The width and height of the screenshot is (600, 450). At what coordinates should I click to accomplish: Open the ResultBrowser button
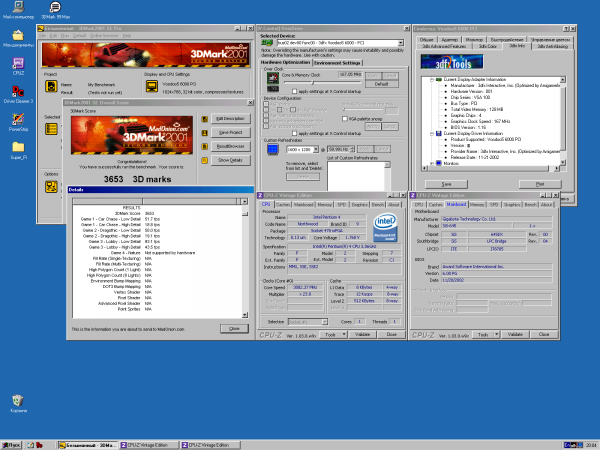coord(230,146)
